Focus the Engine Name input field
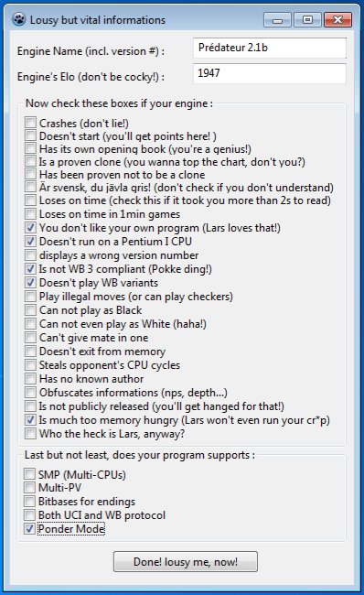 point(270,48)
